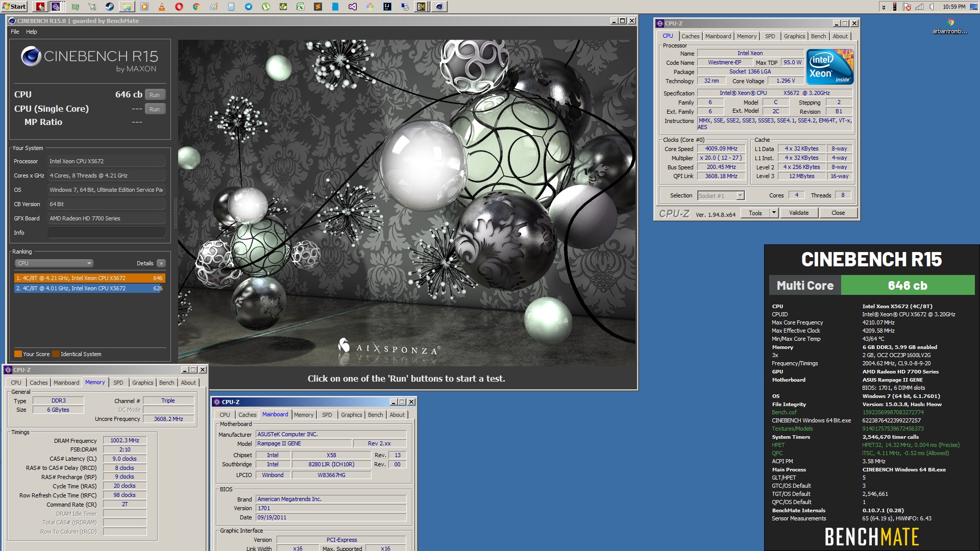The width and height of the screenshot is (980, 551).
Task: Launch Google Chrome from the taskbar
Action: pos(197,7)
